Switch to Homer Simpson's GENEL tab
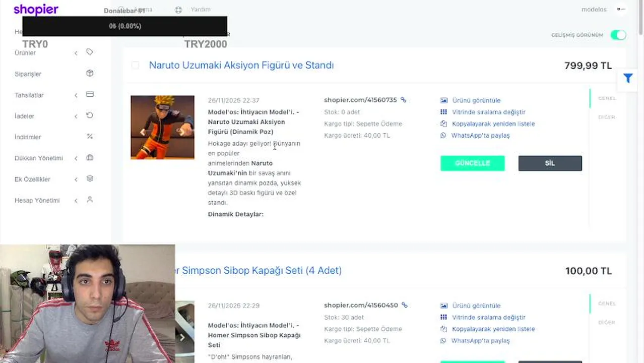The image size is (644, 363). (x=607, y=304)
